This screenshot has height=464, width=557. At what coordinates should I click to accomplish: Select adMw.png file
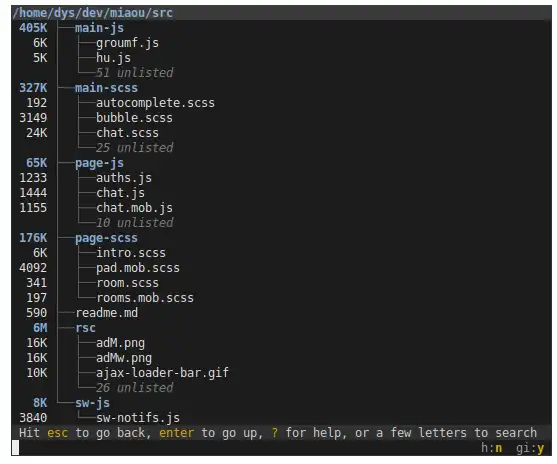(x=124, y=358)
